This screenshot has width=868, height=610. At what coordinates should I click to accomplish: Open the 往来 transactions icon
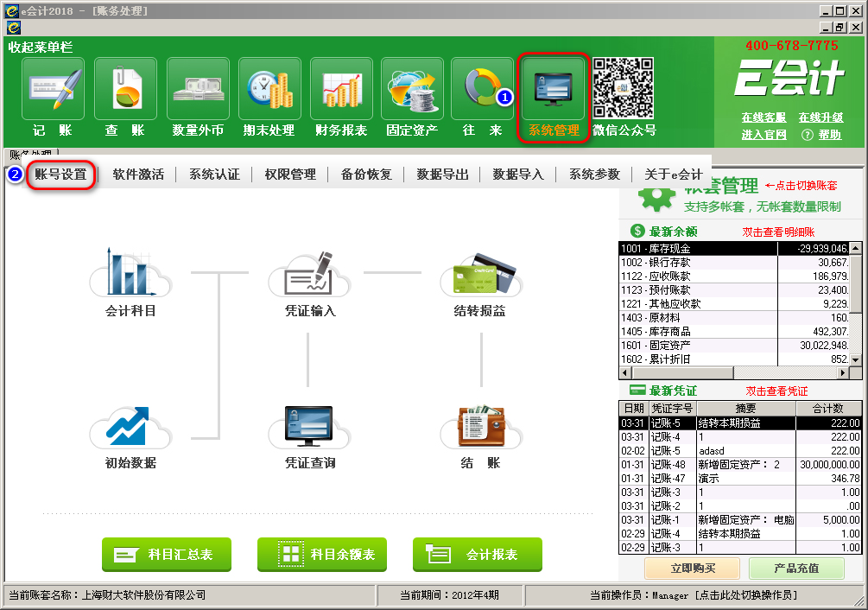482,89
